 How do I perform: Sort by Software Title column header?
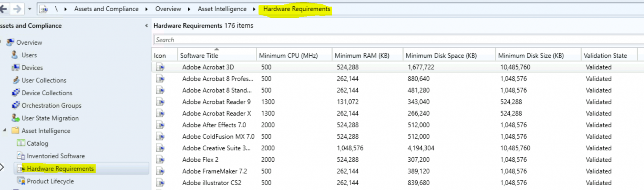click(x=217, y=55)
